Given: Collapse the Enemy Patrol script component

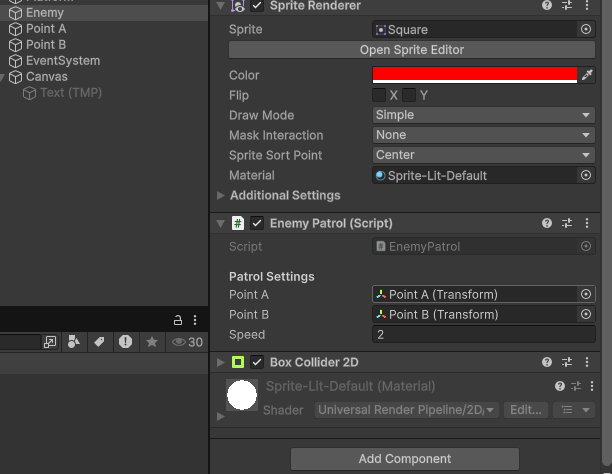Looking at the screenshot, I should 221,223.
